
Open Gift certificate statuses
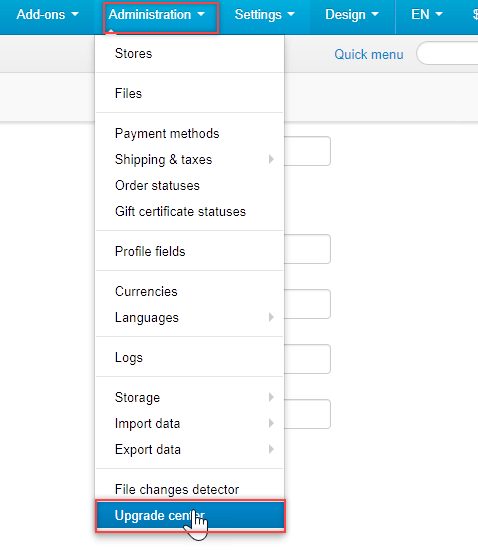(x=190, y=211)
